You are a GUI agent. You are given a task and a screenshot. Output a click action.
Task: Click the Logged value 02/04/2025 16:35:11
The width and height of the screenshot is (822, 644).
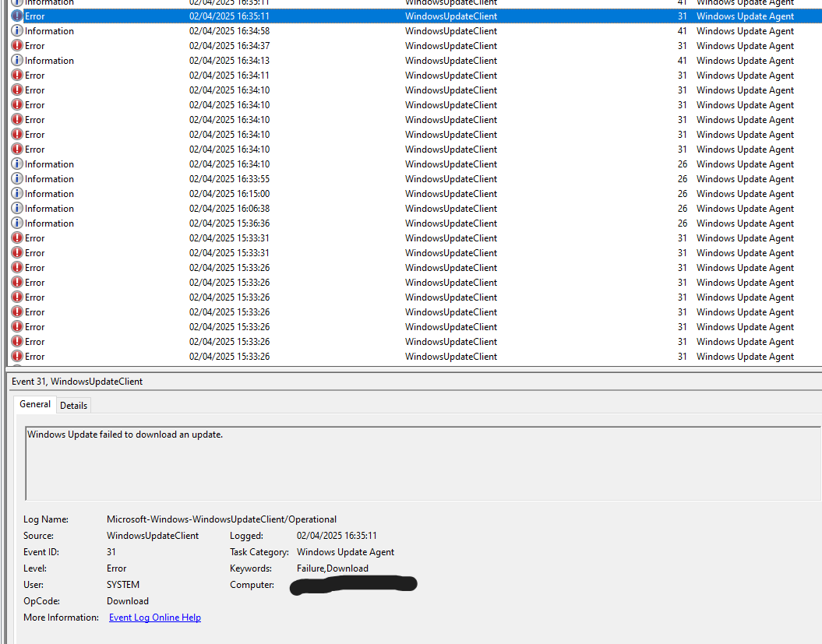pos(337,536)
